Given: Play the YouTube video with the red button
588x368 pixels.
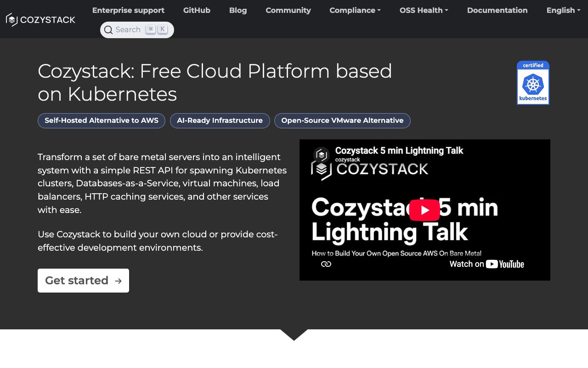Looking at the screenshot, I should [424, 210].
